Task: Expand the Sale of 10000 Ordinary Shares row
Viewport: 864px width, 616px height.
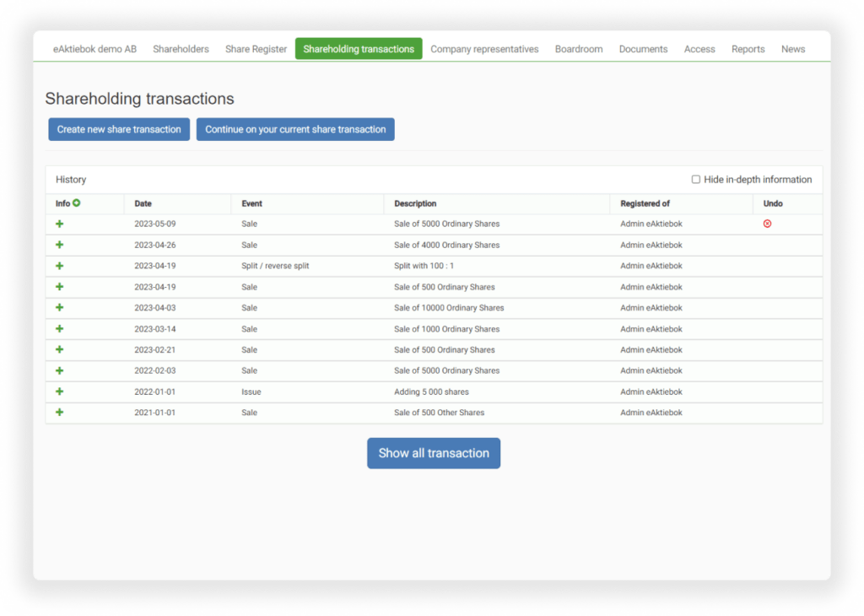Action: click(x=60, y=307)
